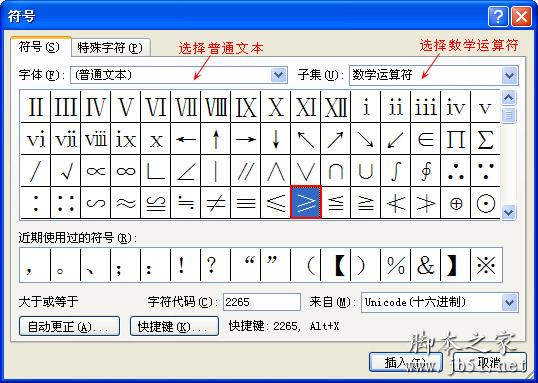Viewport: 538px width, 383px height.
Task: Open the dialog help question-mark button
Action: (499, 16)
